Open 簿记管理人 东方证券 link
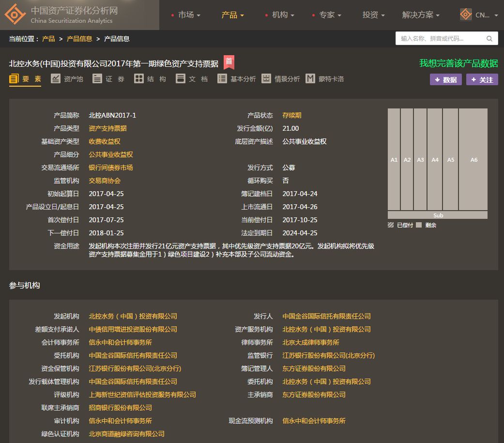504x443 pixels. [x=314, y=368]
